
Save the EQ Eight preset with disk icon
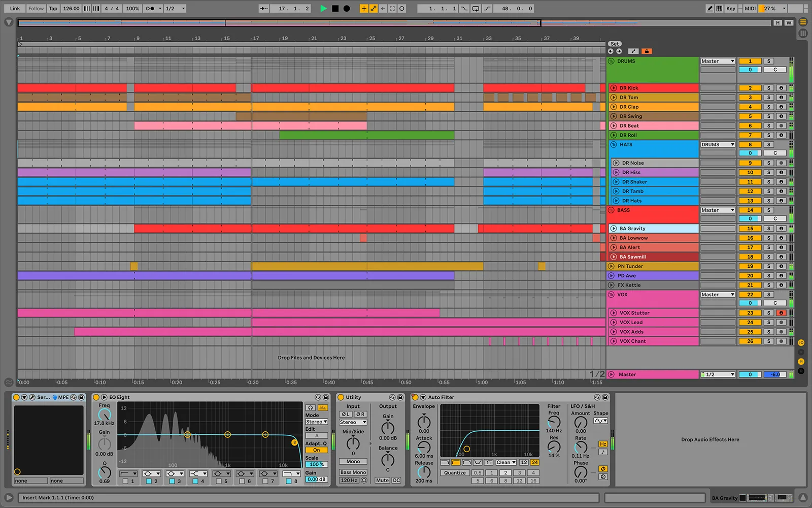click(x=326, y=397)
